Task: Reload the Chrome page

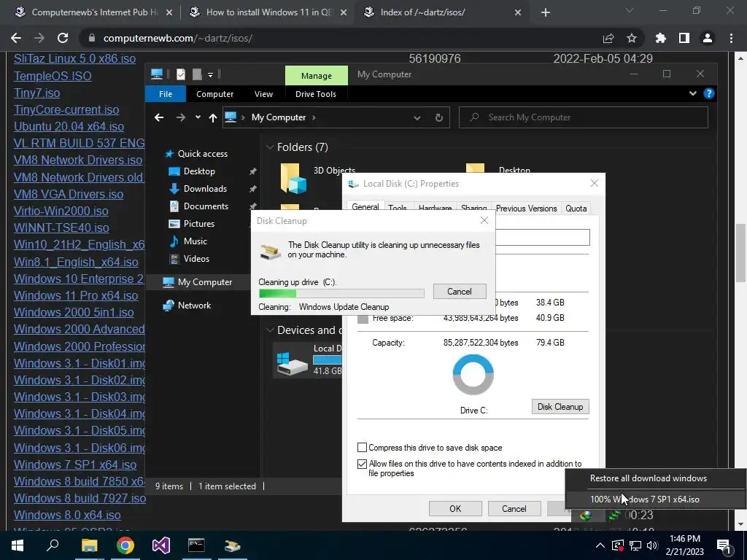Action: click(x=63, y=38)
